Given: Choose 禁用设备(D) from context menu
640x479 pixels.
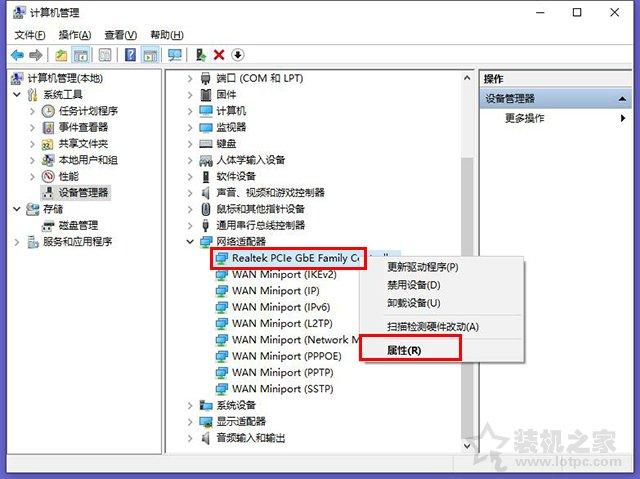Looking at the screenshot, I should [x=442, y=285].
